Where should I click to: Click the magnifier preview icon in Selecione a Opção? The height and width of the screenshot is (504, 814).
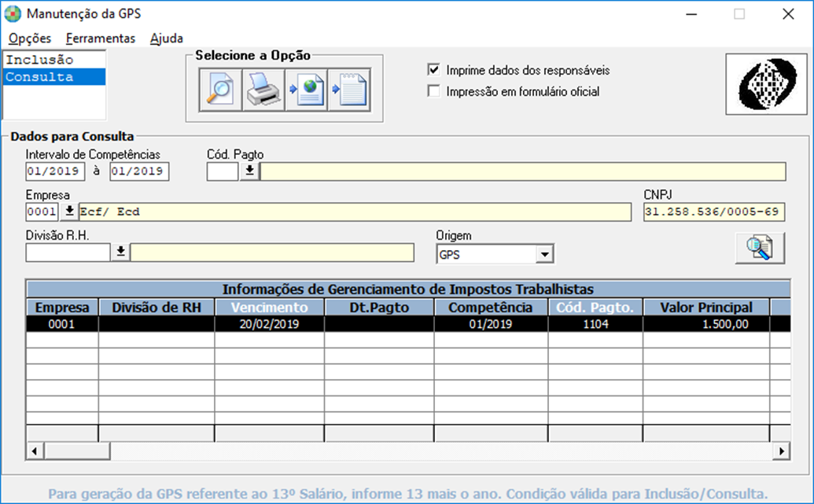click(221, 90)
